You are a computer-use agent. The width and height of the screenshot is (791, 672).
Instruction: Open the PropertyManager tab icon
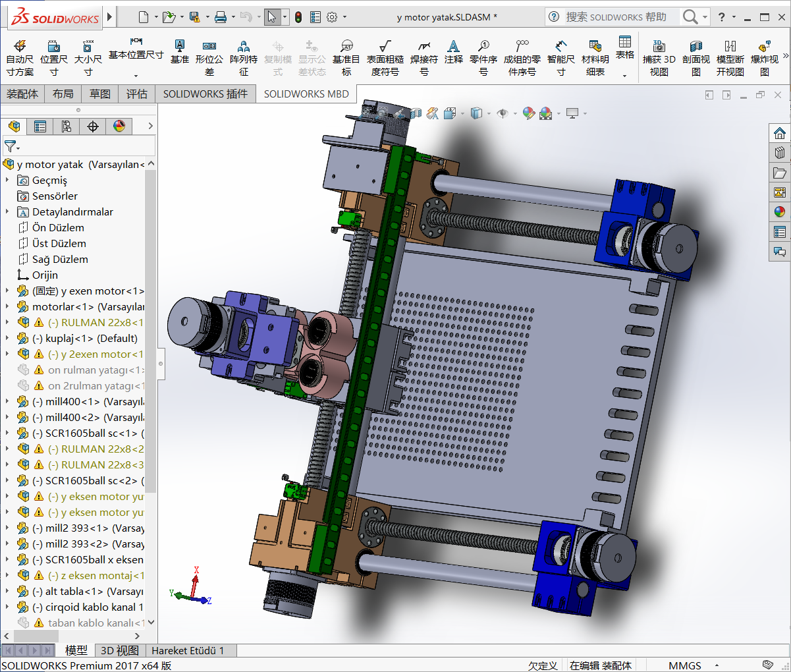(40, 126)
